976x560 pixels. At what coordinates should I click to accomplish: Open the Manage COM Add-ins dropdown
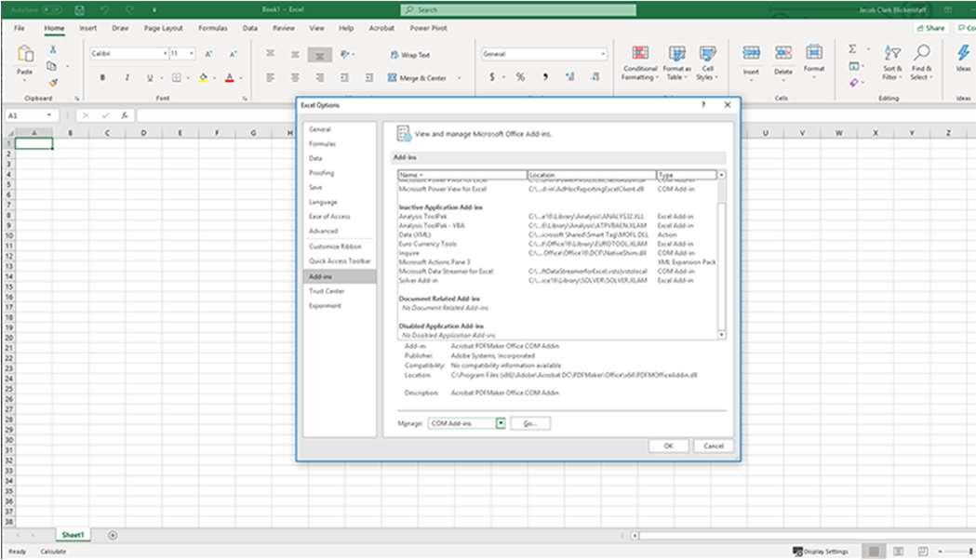(501, 423)
